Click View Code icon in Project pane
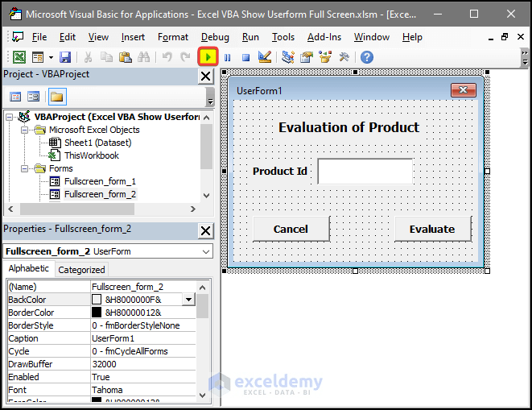The height and width of the screenshot is (410, 532). click(15, 97)
